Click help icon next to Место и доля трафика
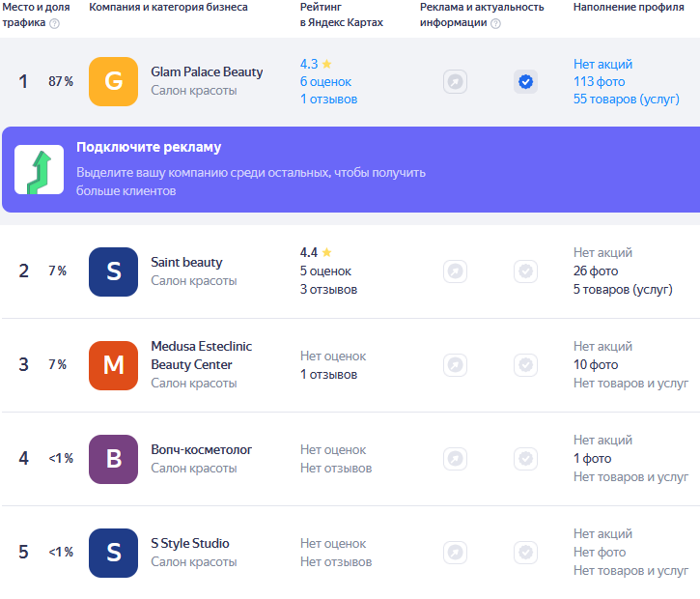This screenshot has height=599, width=700. coord(54,23)
